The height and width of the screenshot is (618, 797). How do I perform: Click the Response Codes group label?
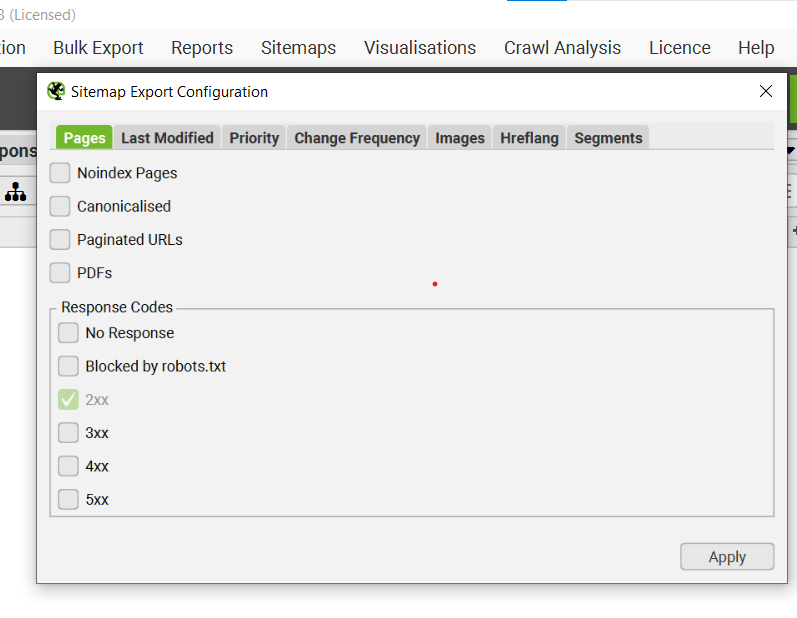click(117, 307)
